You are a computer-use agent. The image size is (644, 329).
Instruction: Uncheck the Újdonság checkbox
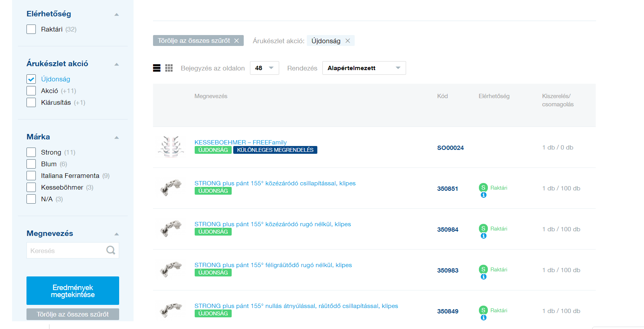coord(31,79)
